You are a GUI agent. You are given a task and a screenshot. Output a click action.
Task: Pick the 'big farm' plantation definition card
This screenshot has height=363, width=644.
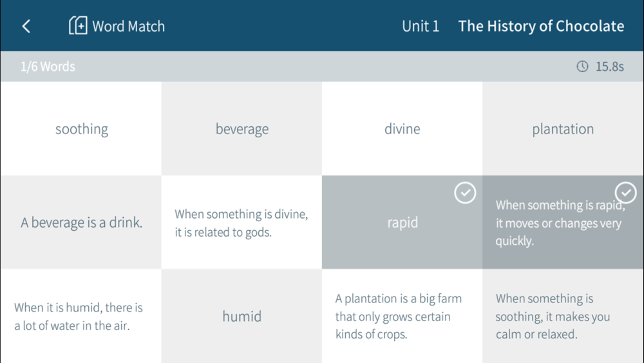[402, 316]
